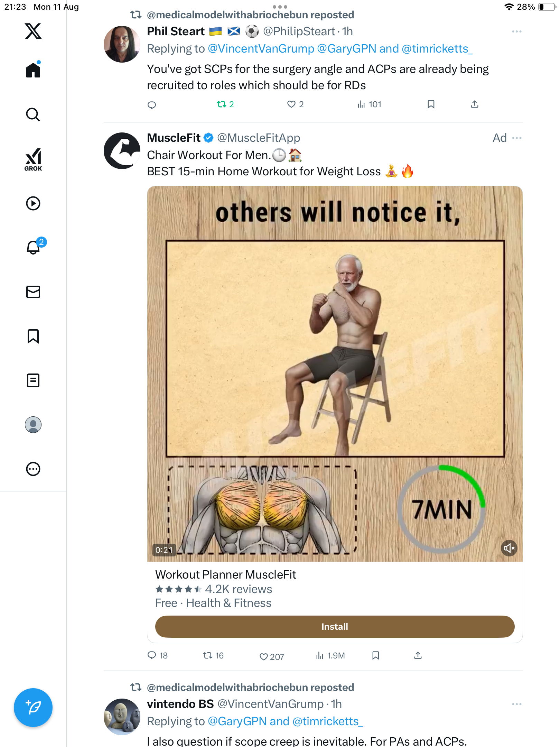Open the profile tab in sidebar
The width and height of the screenshot is (560, 747).
tap(33, 425)
